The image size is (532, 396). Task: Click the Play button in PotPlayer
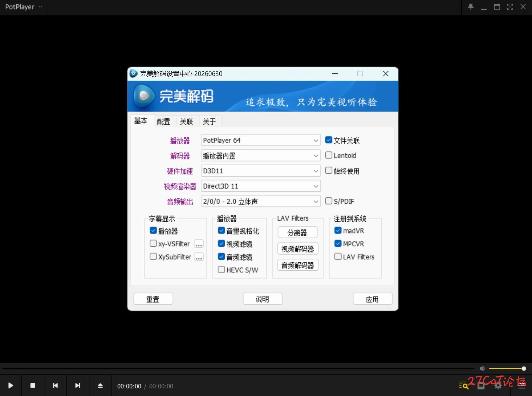[11, 385]
